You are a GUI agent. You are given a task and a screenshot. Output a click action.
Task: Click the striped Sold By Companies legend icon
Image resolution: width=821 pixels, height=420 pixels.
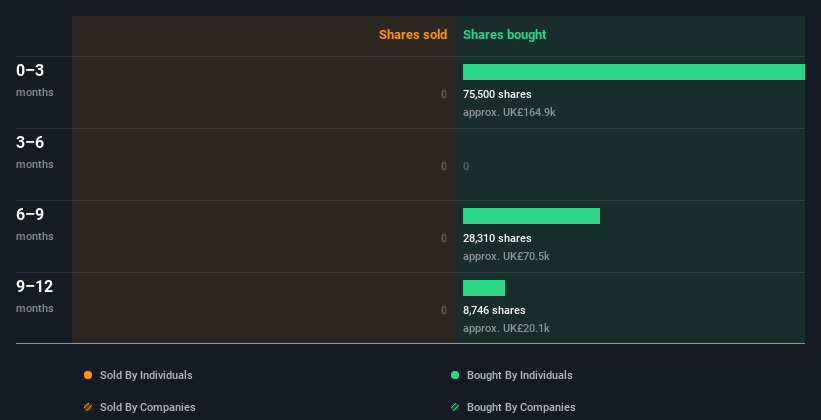tap(88, 407)
